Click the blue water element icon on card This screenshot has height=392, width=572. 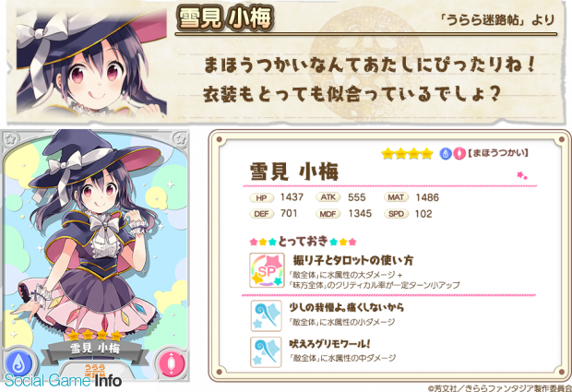[19, 363]
